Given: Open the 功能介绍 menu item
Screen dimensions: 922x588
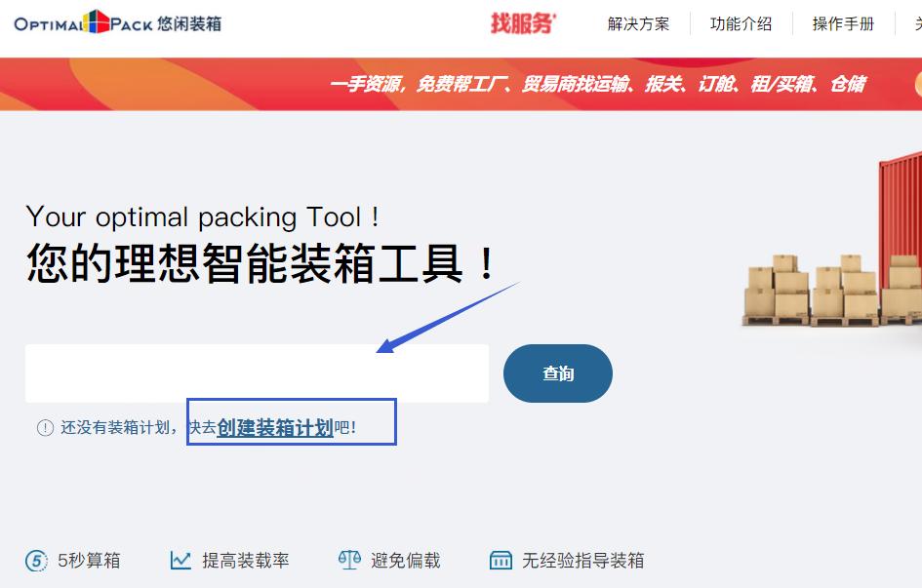Looking at the screenshot, I should [741, 24].
